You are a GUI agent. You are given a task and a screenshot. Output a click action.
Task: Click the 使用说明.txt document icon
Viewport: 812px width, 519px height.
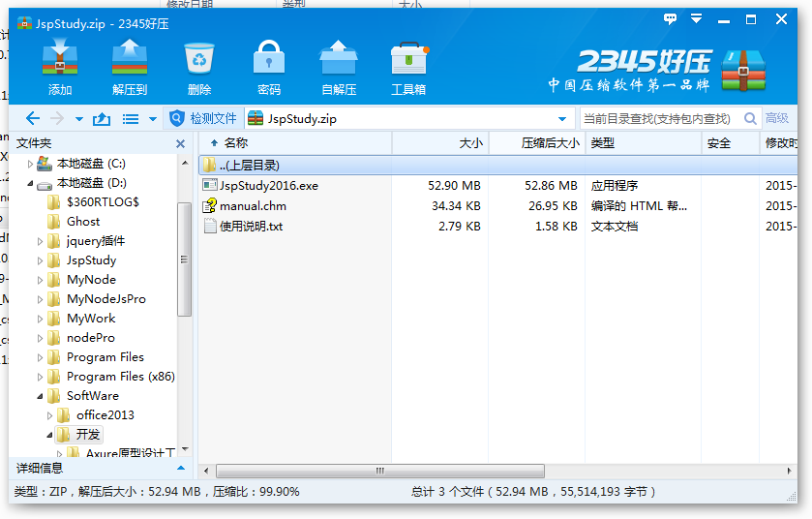coord(210,226)
